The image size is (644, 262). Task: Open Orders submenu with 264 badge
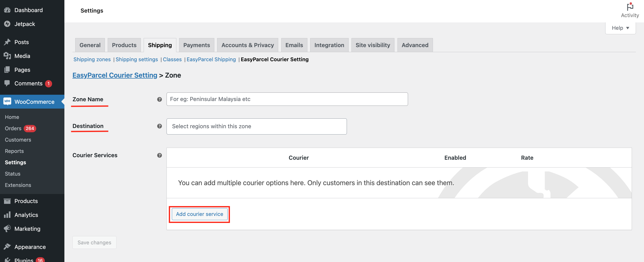pyautogui.click(x=20, y=128)
